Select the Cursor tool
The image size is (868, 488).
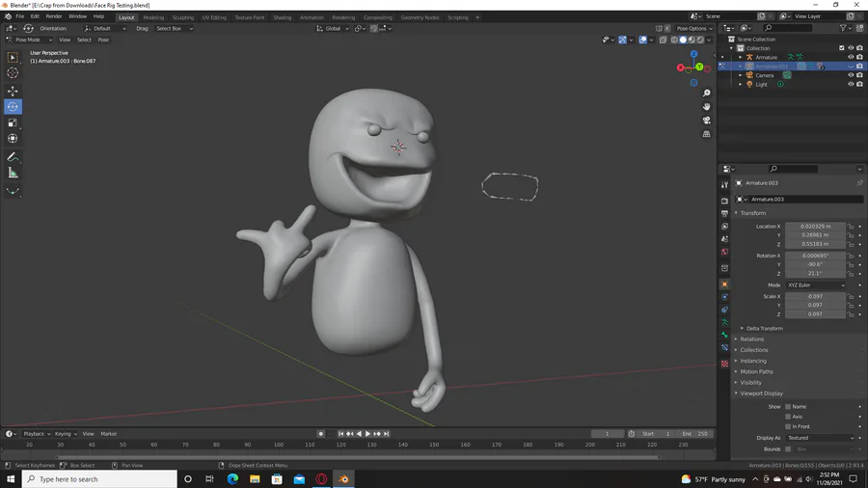click(13, 73)
